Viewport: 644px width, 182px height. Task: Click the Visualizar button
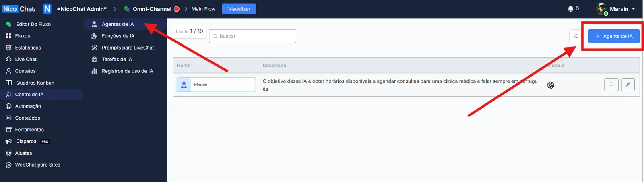tap(239, 9)
